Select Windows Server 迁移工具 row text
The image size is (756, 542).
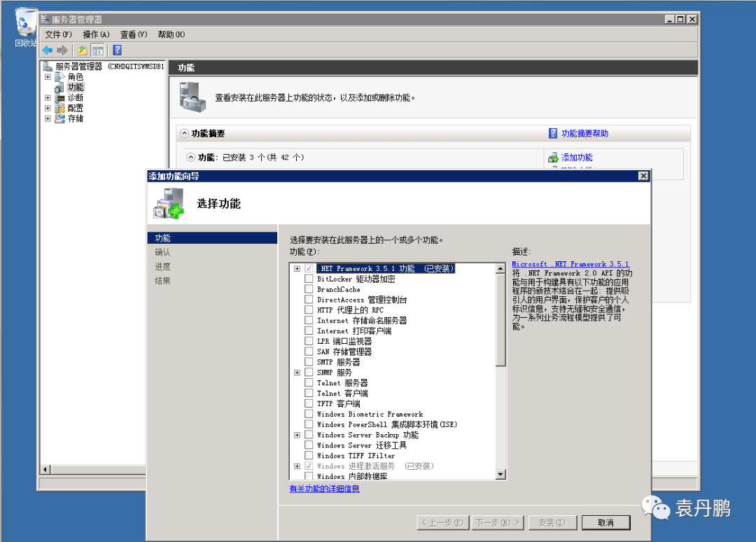(x=362, y=445)
